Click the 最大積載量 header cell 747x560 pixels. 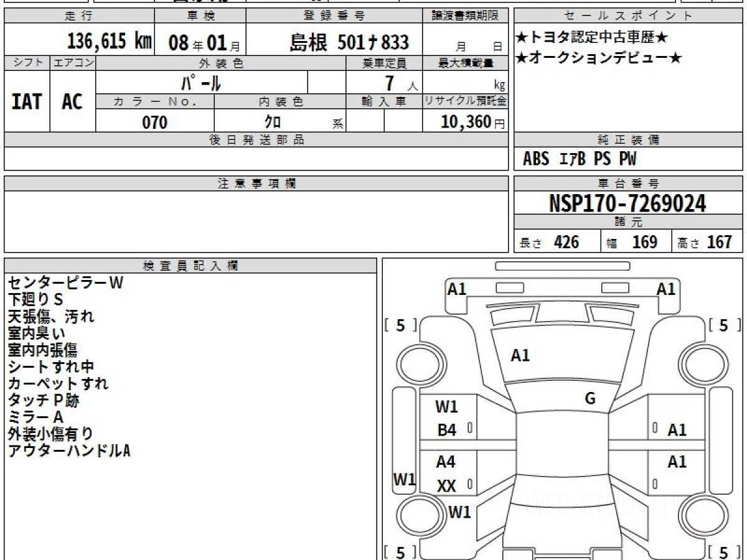coord(466,63)
